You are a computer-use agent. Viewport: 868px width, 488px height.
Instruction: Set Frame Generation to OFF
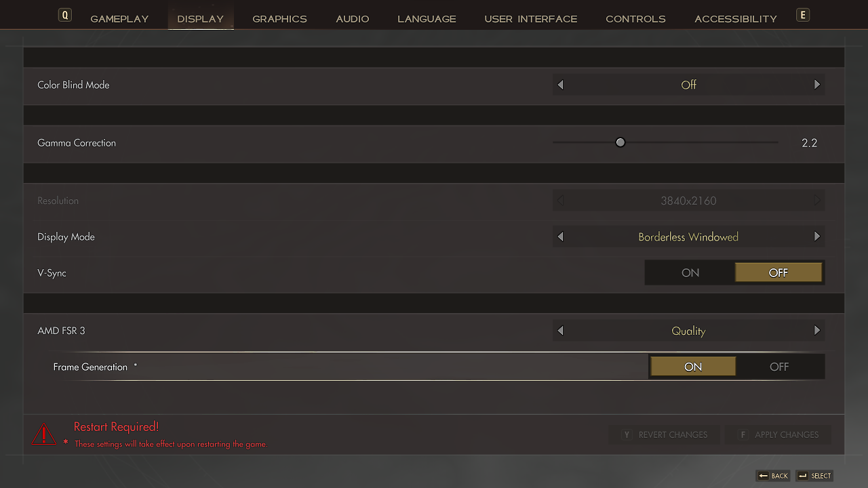[779, 367]
